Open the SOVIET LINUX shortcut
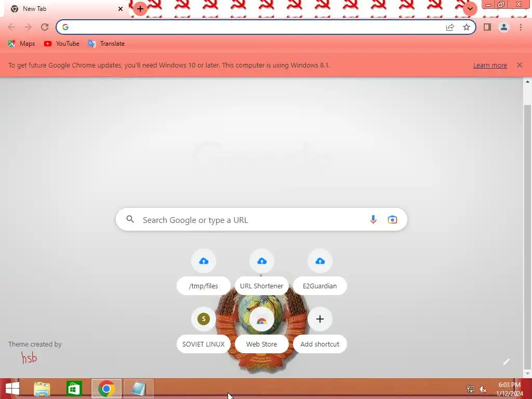Image resolution: width=532 pixels, height=399 pixels. [x=204, y=330]
